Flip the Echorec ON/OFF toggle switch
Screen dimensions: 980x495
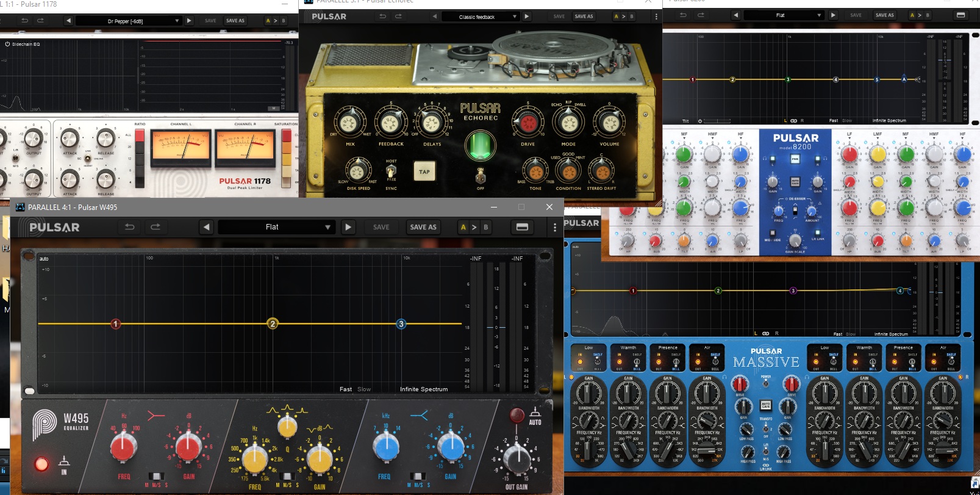tap(481, 177)
